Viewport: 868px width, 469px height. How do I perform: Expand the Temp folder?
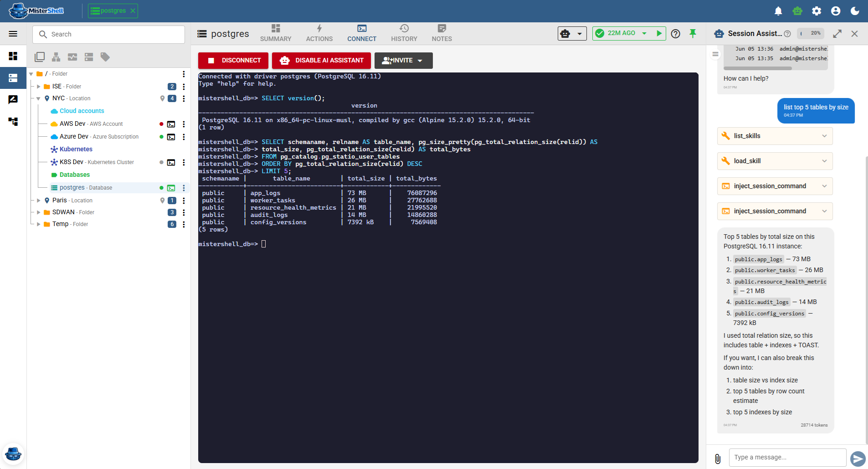pyautogui.click(x=39, y=224)
